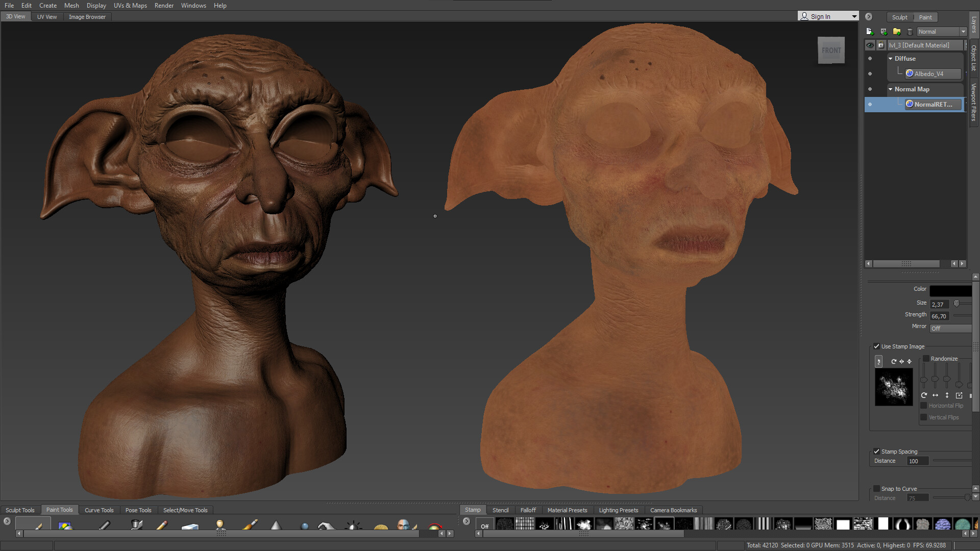Switch to the Sculpt Tools tab

click(x=20, y=510)
